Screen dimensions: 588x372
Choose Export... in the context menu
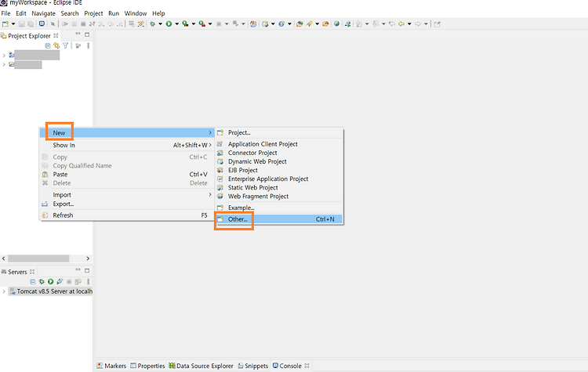tap(127, 204)
